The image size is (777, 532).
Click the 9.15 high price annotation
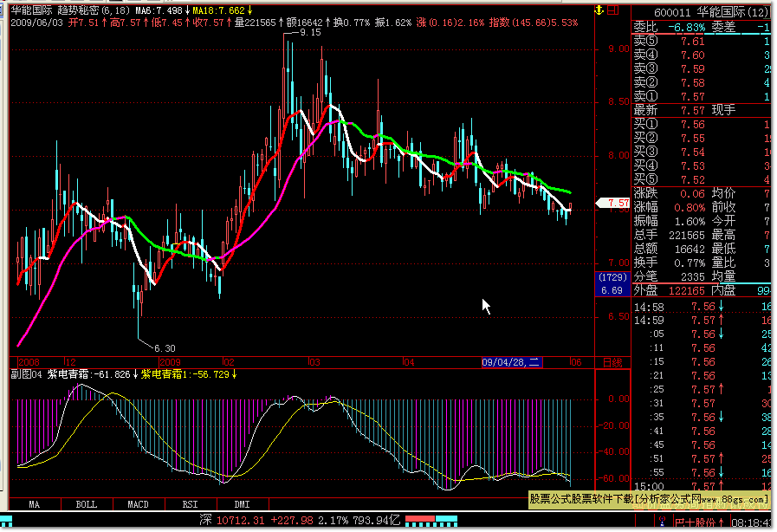310,33
